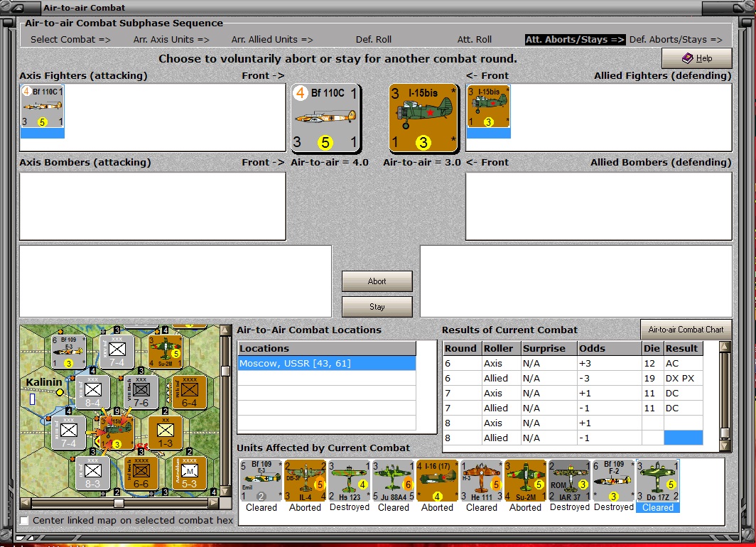756x547 pixels.
Task: Click the AC result cell in round 6
Action: [684, 364]
